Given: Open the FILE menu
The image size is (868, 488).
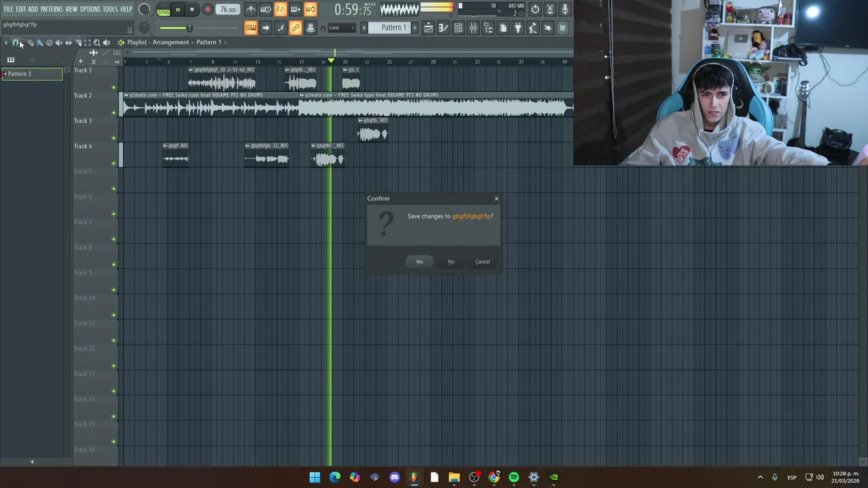Looking at the screenshot, I should click(x=8, y=9).
